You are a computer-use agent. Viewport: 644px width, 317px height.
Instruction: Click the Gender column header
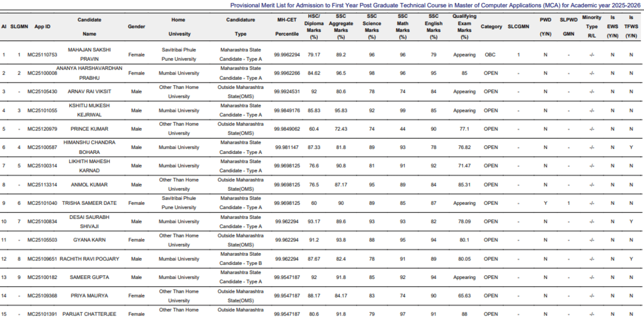[136, 26]
